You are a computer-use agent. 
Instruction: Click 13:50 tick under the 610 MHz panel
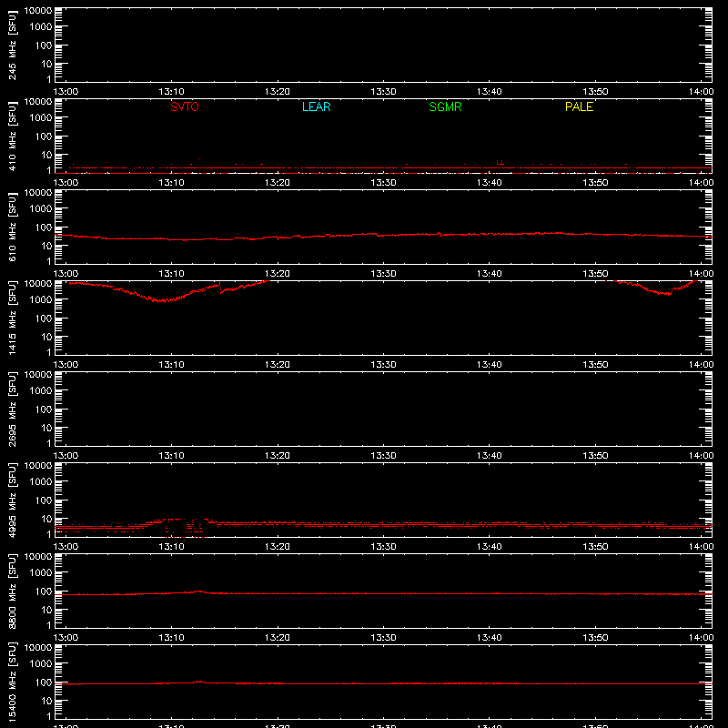click(595, 274)
